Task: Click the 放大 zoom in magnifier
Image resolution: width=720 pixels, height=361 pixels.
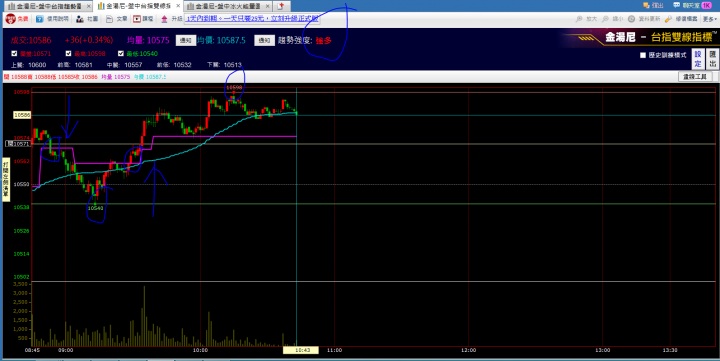Action: [x=579, y=19]
